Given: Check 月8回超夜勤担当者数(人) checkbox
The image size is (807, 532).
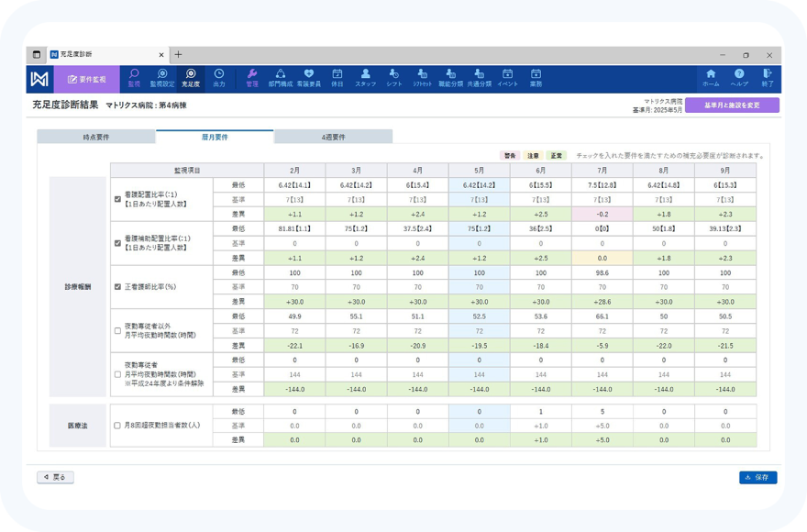Looking at the screenshot, I should pyautogui.click(x=117, y=426).
